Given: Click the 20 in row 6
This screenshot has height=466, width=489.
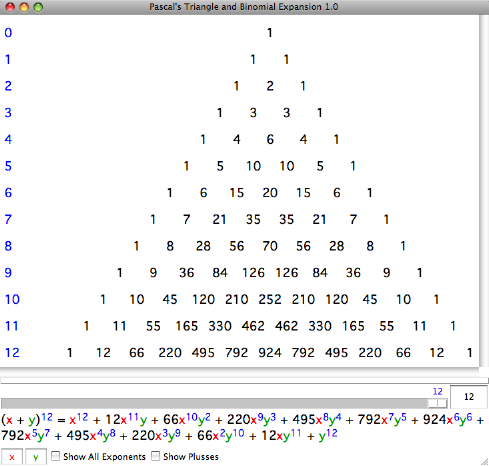Looking at the screenshot, I should [x=270, y=193].
